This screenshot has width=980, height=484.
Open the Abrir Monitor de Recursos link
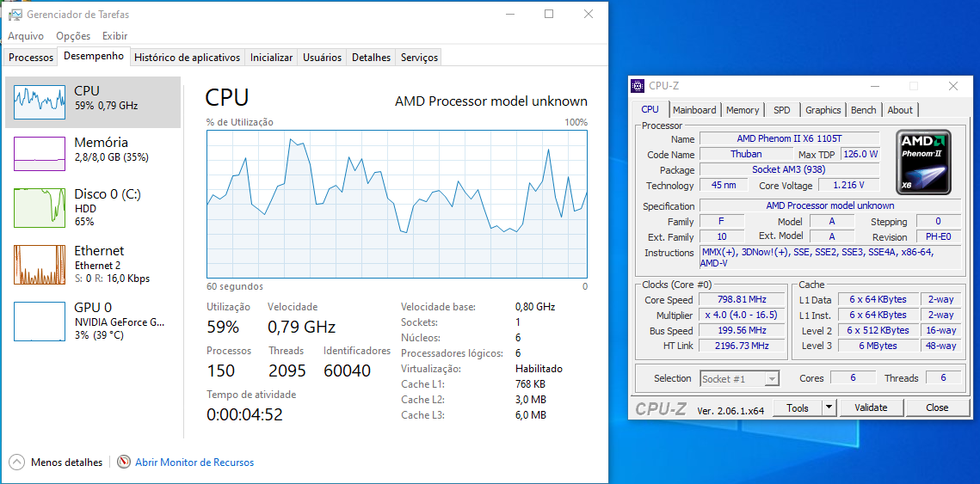point(194,463)
